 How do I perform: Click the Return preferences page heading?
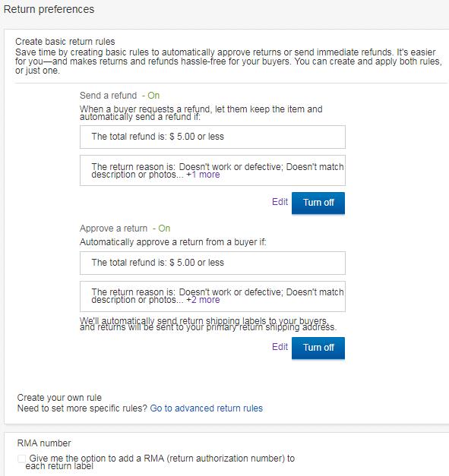(49, 9)
